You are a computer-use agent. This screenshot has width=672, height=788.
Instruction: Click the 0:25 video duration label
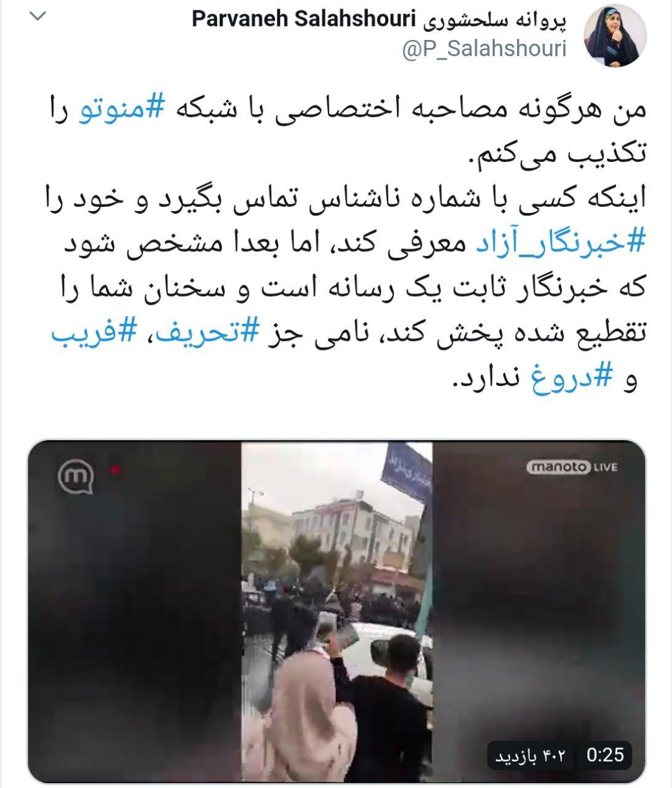click(606, 755)
